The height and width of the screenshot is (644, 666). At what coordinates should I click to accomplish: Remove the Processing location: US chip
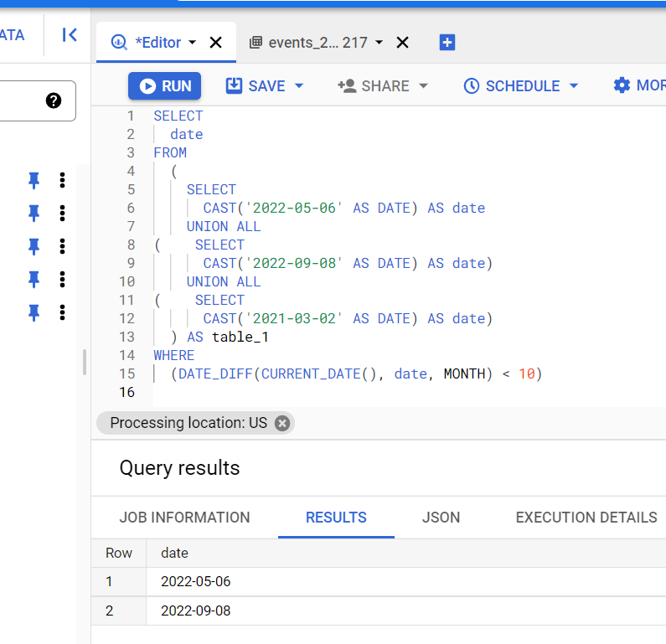(282, 423)
